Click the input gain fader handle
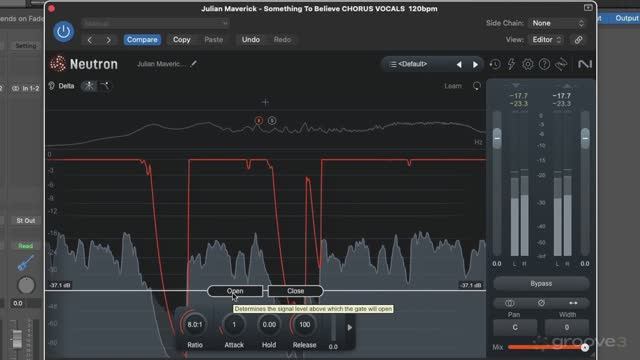 click(x=497, y=138)
